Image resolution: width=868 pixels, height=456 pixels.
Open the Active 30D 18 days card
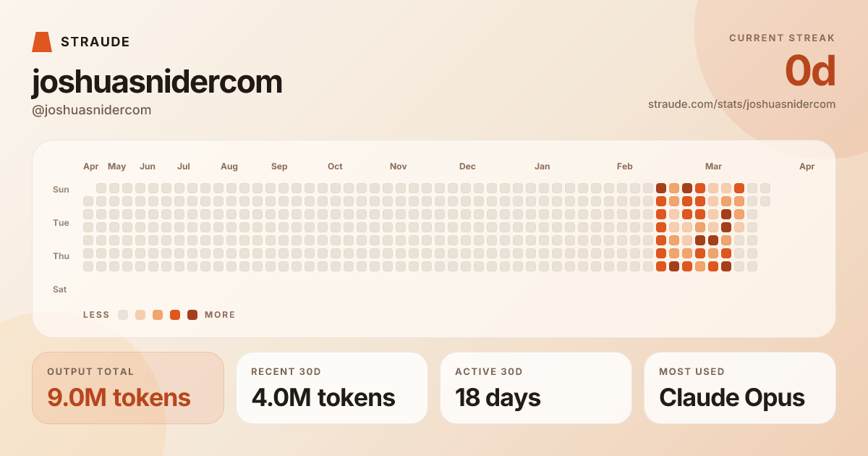(536, 388)
